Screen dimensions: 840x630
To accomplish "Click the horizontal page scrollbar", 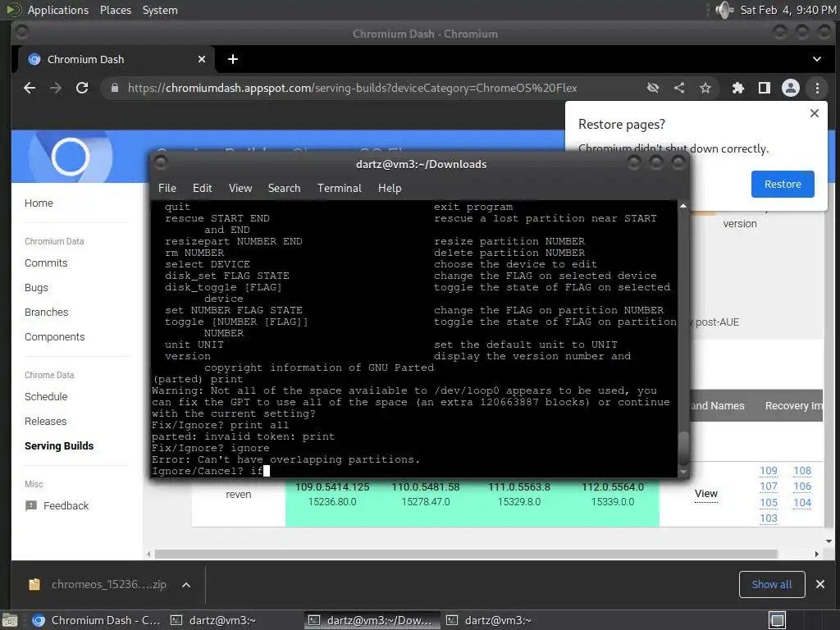I will coord(466,554).
